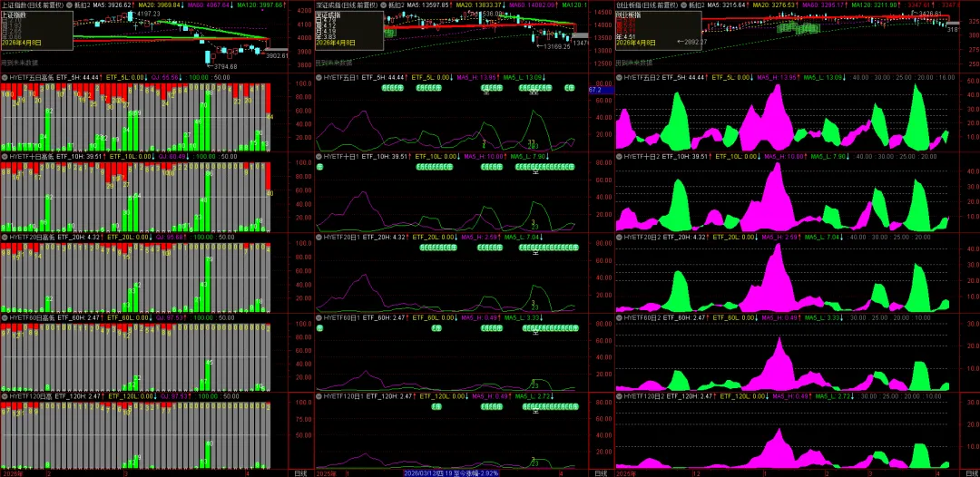Click the 至今涨幅-2.92% range status text
Screen dimensions: 980x477
click(474, 473)
